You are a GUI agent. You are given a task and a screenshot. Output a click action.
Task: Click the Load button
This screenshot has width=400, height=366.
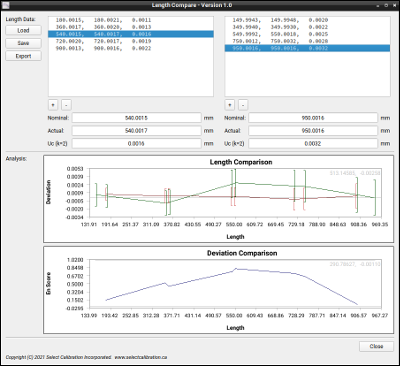[x=23, y=30]
